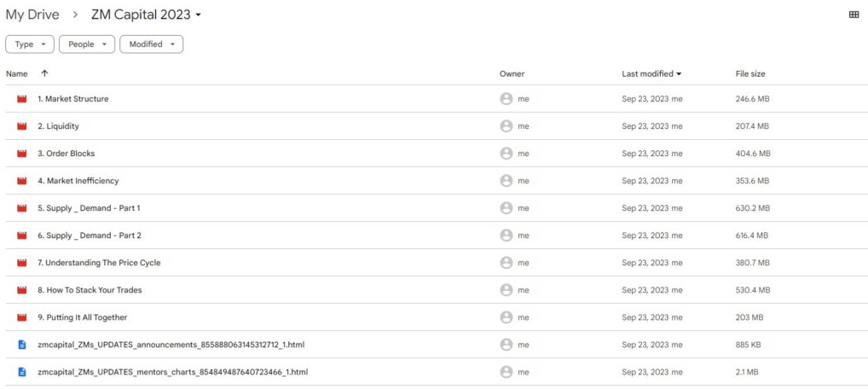868x389 pixels.
Task: Select the Supply _ Demand - Part 1 video
Action: (89, 208)
